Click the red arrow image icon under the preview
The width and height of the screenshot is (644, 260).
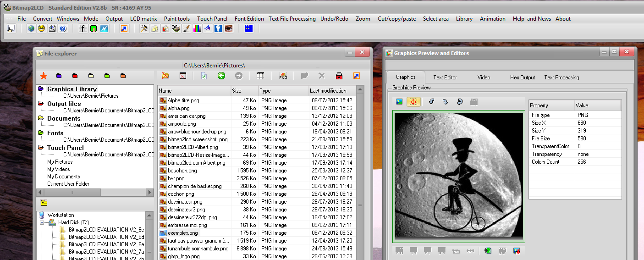[517, 251]
